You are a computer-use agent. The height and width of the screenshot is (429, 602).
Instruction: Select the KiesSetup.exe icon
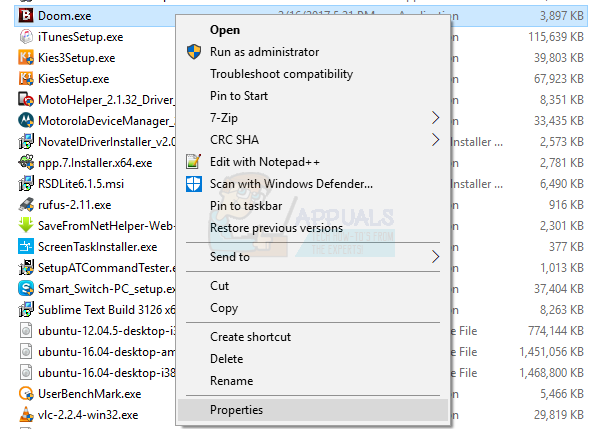26,79
